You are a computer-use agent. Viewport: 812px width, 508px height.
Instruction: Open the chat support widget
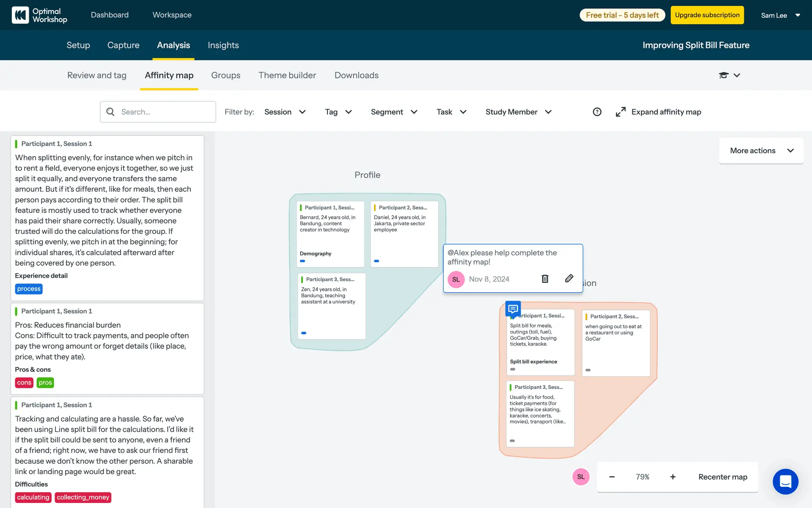(785, 481)
